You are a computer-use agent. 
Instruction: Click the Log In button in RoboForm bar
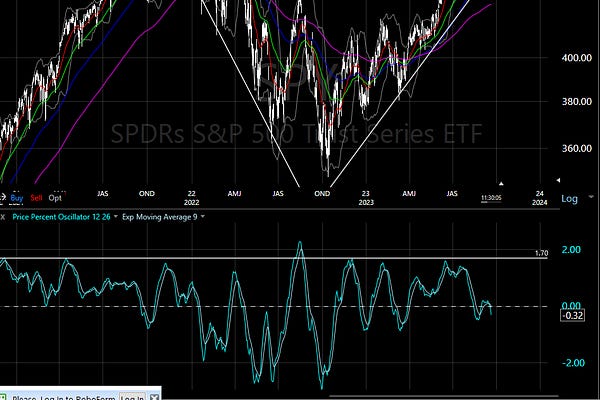tap(132, 397)
